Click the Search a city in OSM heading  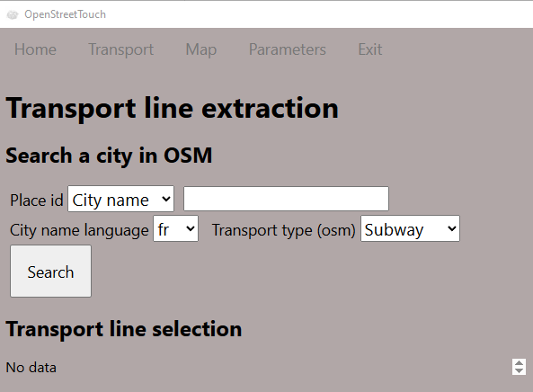pyautogui.click(x=109, y=156)
